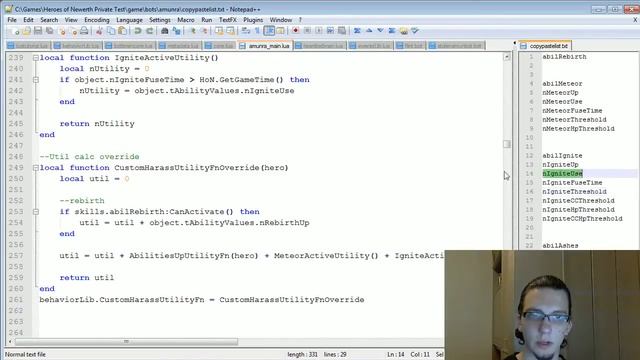The width and height of the screenshot is (640, 360).
Task: Click the horizontal scrollbar thumb under code
Action: click(126, 341)
